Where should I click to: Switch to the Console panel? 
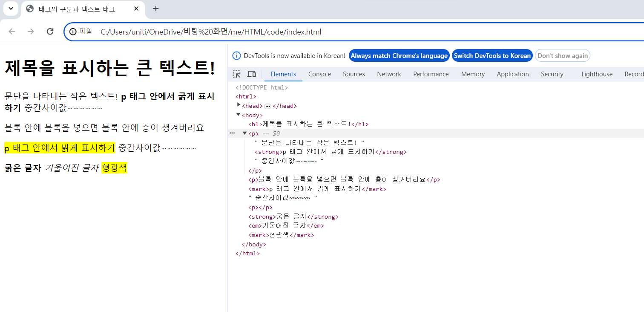[x=319, y=74]
